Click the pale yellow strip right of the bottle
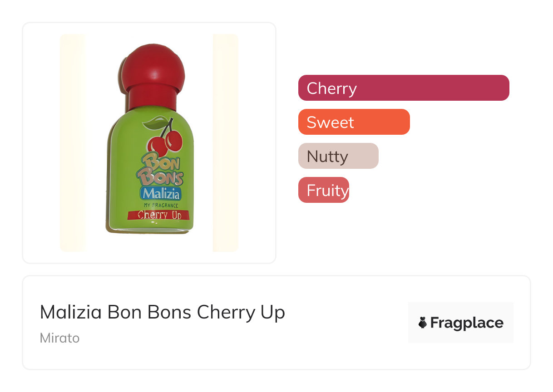The width and height of the screenshot is (553, 392). point(225,143)
